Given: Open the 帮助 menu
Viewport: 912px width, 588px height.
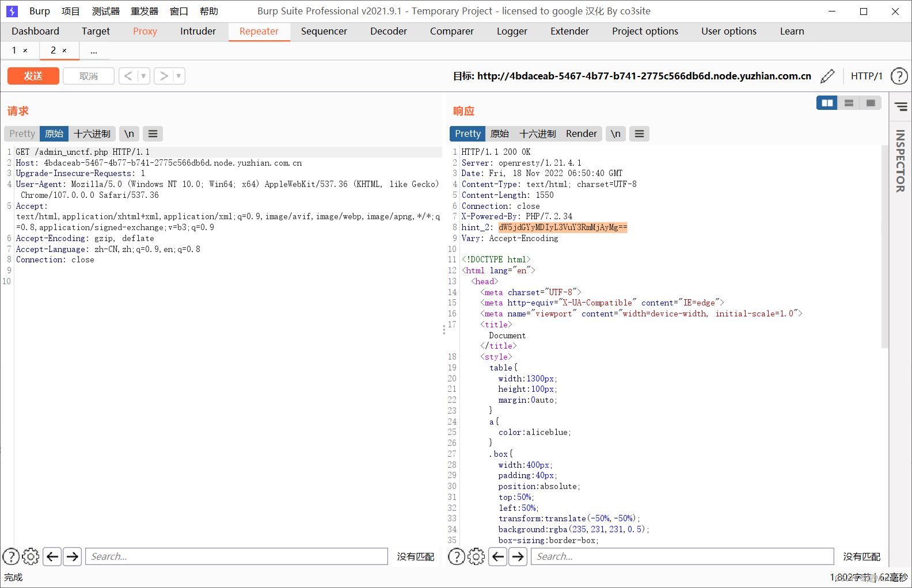Looking at the screenshot, I should click(209, 11).
